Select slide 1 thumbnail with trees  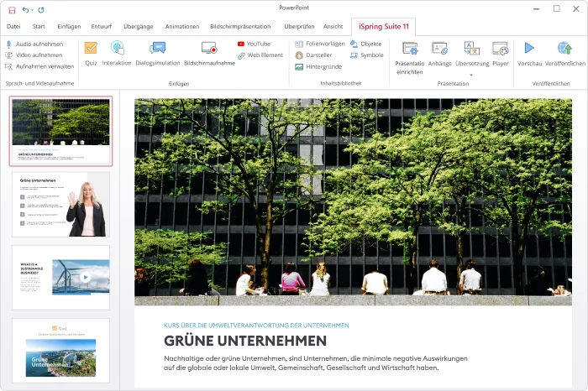coord(60,132)
